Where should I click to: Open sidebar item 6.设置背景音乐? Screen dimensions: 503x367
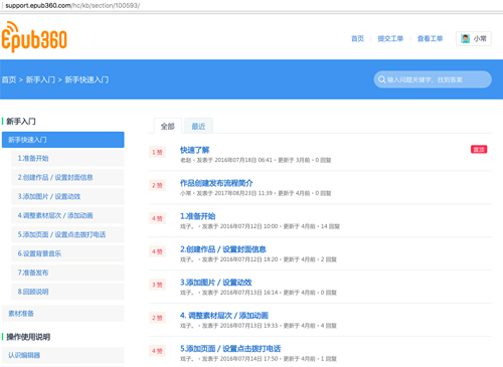click(68, 253)
